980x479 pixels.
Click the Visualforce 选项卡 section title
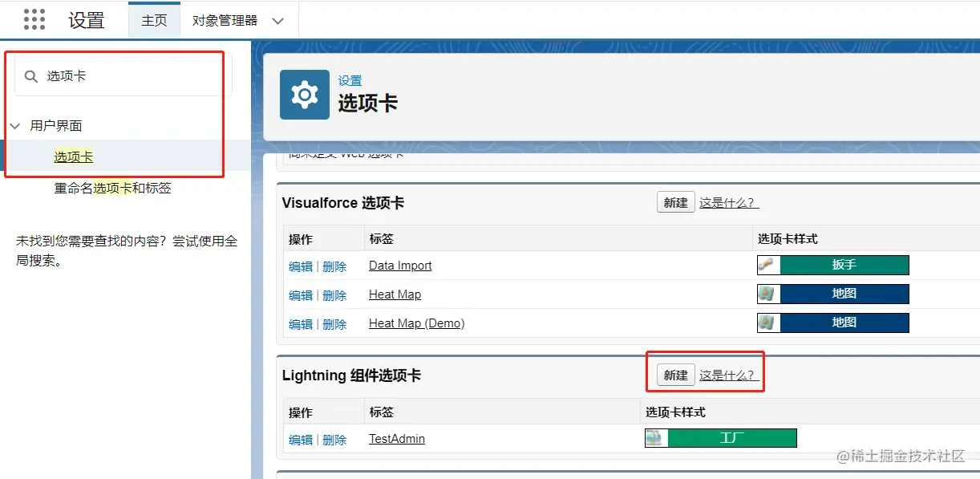coord(343,203)
